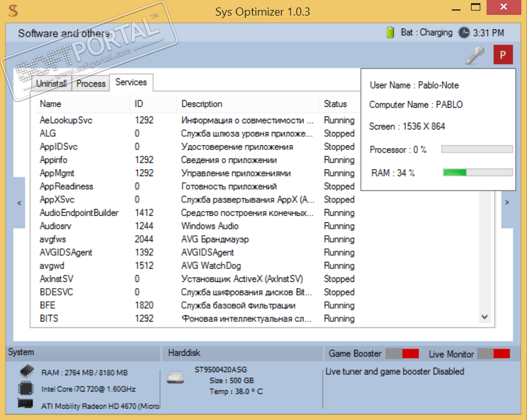
Task: Click the Windows Audio description
Action: [x=210, y=226]
